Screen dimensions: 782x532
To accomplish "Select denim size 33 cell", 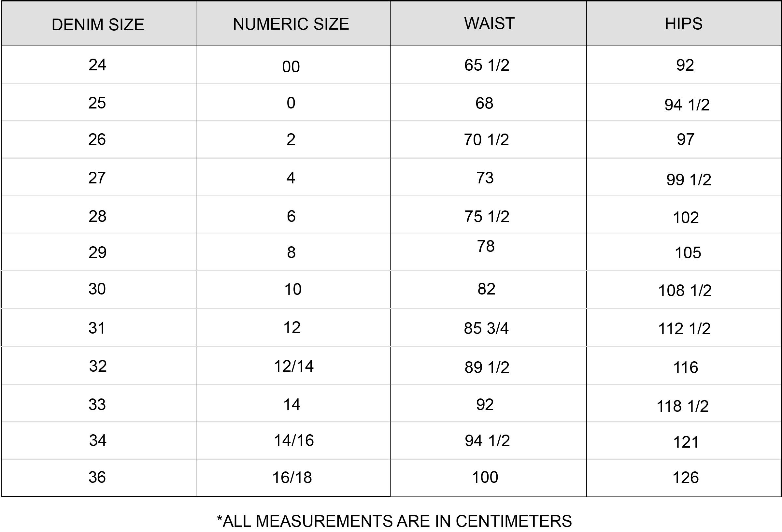I will pyautogui.click(x=97, y=405).
